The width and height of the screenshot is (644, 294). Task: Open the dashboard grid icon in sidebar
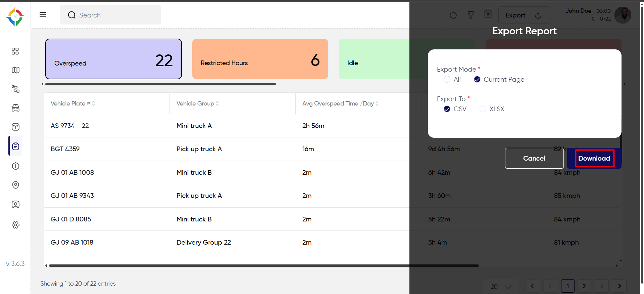[x=15, y=51]
